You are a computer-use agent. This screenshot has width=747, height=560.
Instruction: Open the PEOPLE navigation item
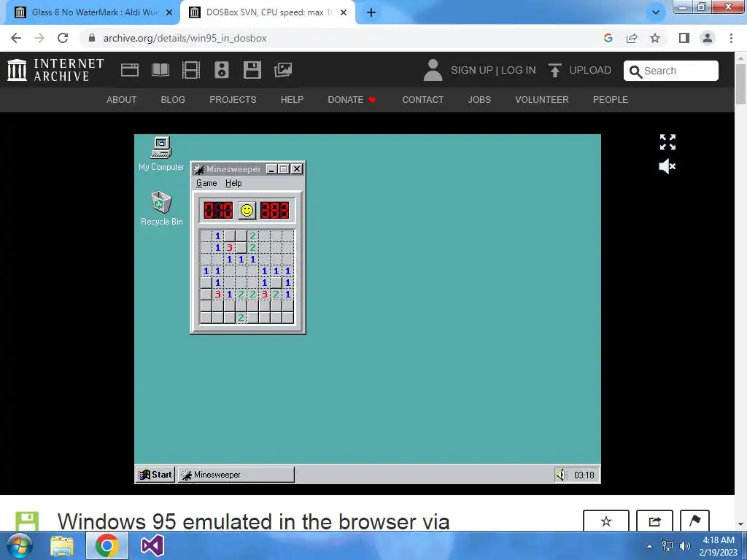pyautogui.click(x=611, y=99)
